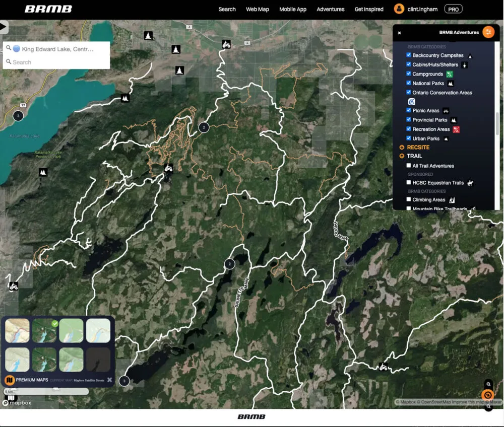Screen dimensions: 504x427
Task: Open the Adventures menu
Action: (330, 9)
